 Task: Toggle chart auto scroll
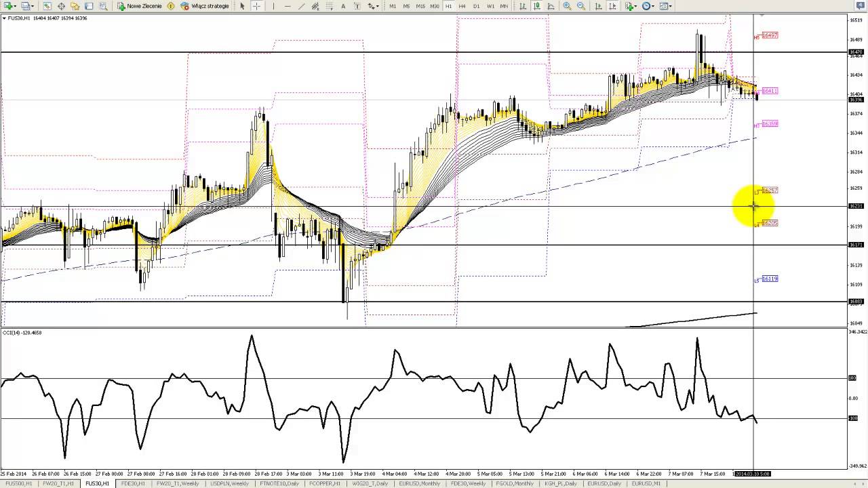[x=598, y=6]
